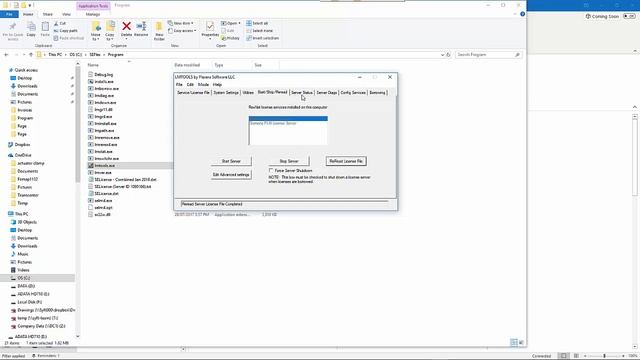
Task: Click the Properties checkmark icon
Action: pos(210,27)
